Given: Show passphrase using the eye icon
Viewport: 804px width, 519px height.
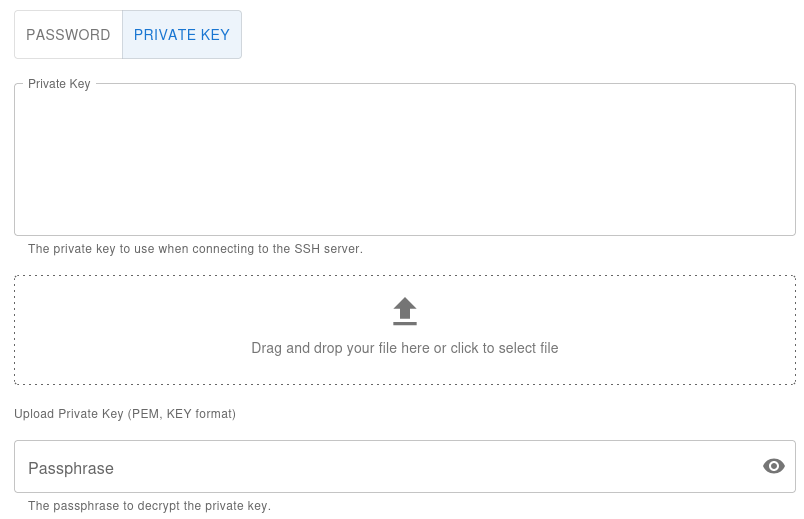Looking at the screenshot, I should point(773,466).
